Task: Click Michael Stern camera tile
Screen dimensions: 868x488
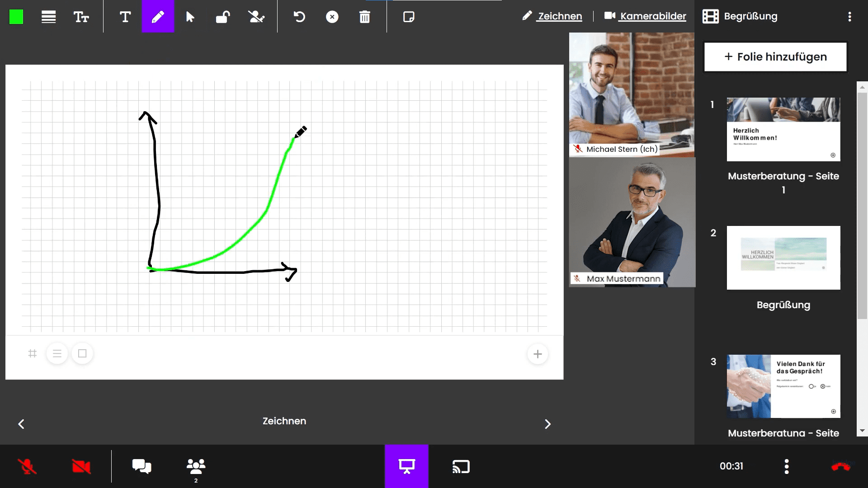Action: click(632, 95)
